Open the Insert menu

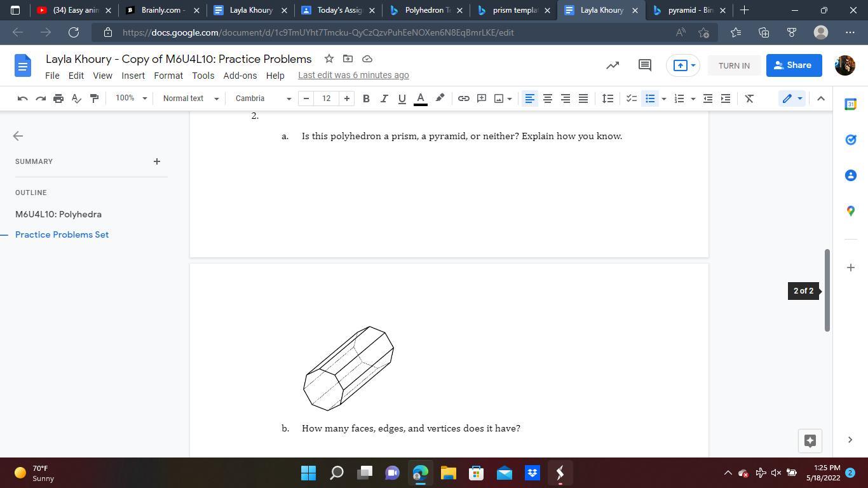[x=133, y=76]
